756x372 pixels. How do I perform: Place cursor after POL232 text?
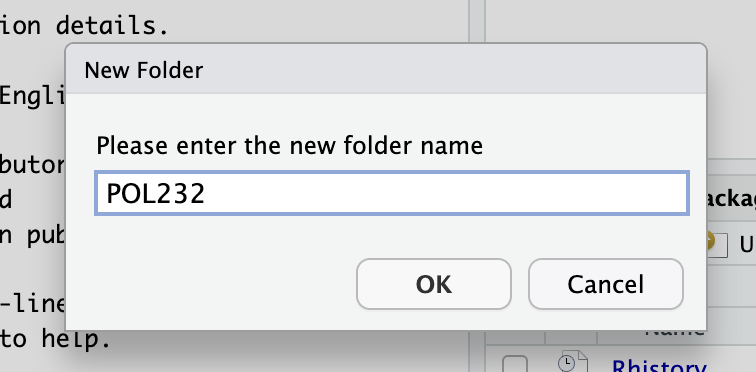pyautogui.click(x=206, y=193)
